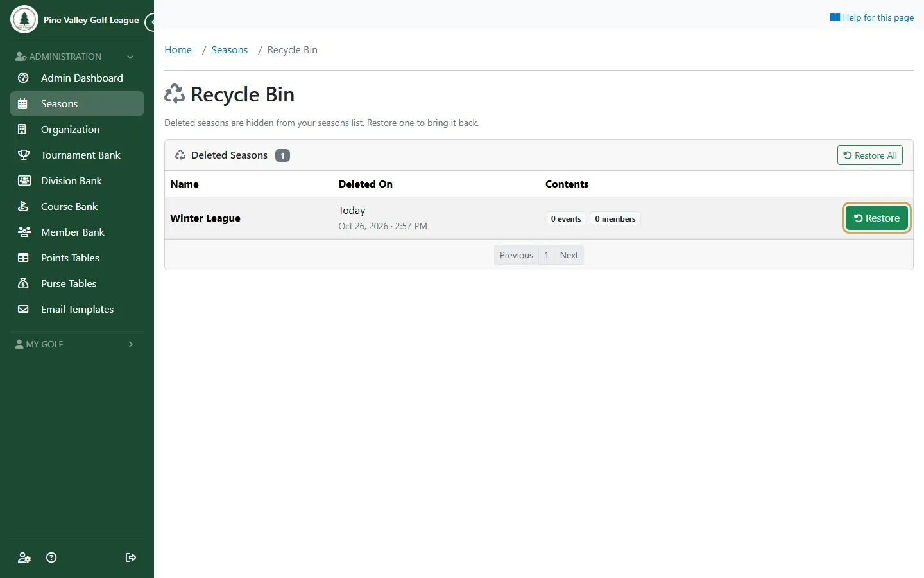924x578 pixels.
Task: Go to Division Bank in the sidebar
Action: click(77, 180)
